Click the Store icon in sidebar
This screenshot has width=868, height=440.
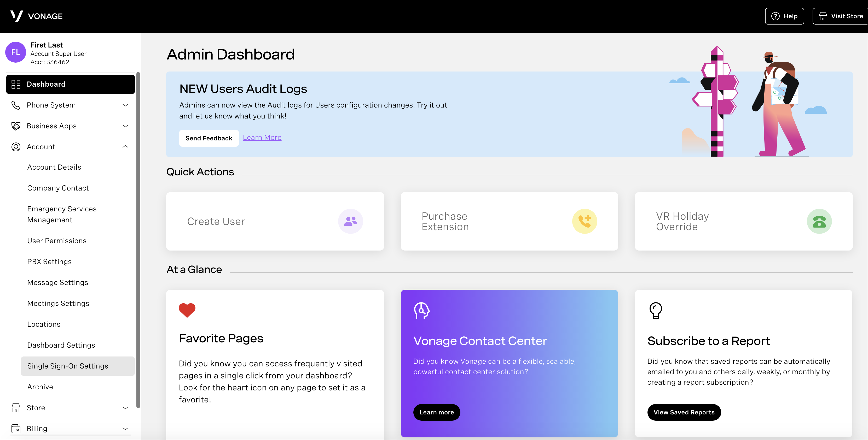(16, 407)
